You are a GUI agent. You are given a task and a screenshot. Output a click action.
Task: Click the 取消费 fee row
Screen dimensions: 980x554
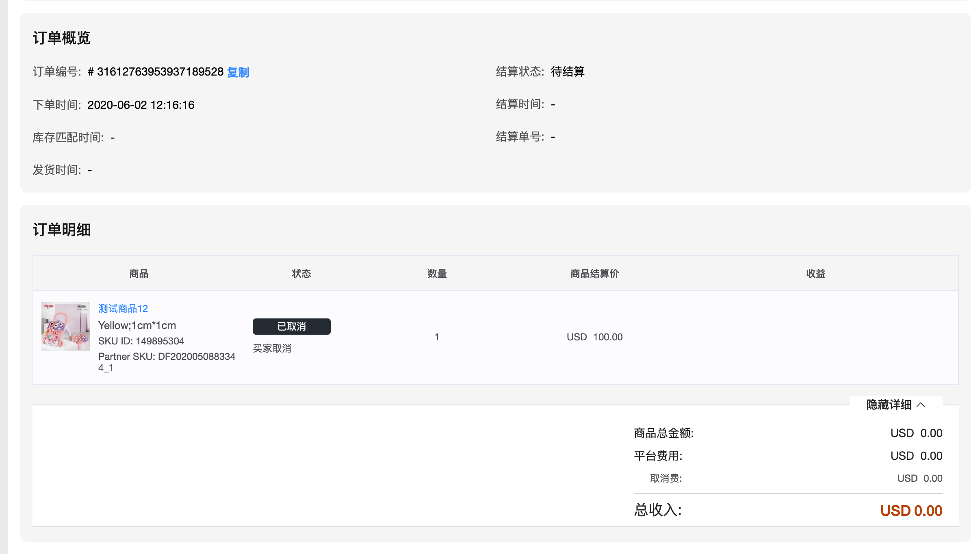667,478
